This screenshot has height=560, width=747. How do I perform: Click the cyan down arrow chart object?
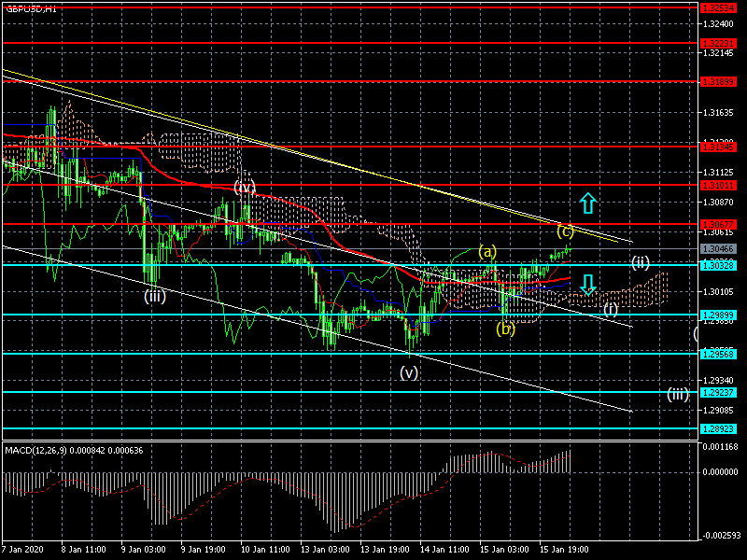588,286
